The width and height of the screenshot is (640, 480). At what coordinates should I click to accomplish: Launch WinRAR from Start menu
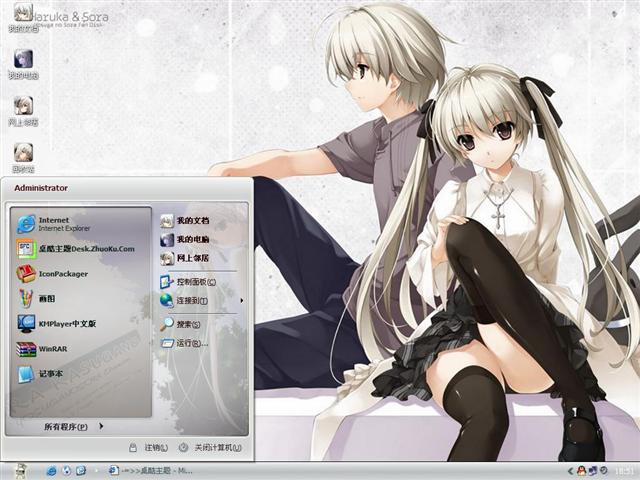tap(81, 349)
